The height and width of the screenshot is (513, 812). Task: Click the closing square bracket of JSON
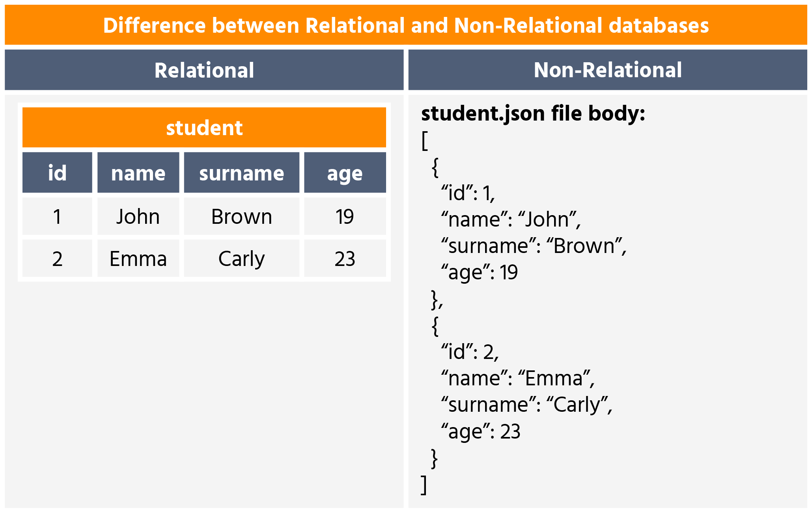[424, 484]
